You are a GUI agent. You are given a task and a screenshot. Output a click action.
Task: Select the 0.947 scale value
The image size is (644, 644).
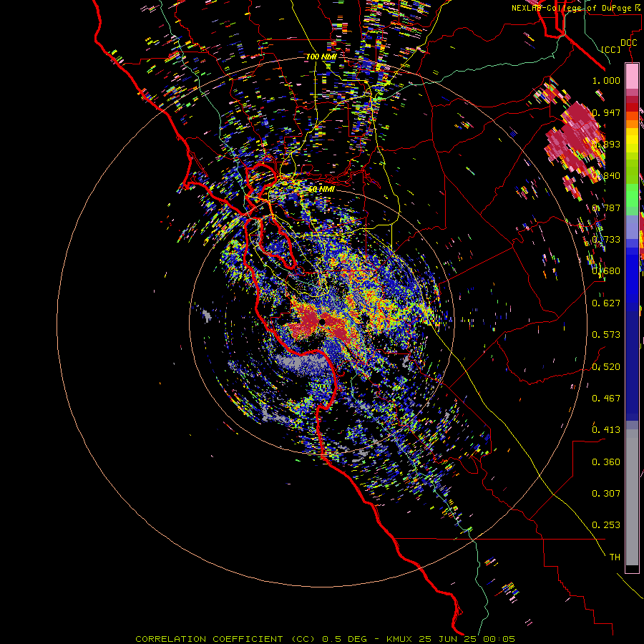click(606, 112)
